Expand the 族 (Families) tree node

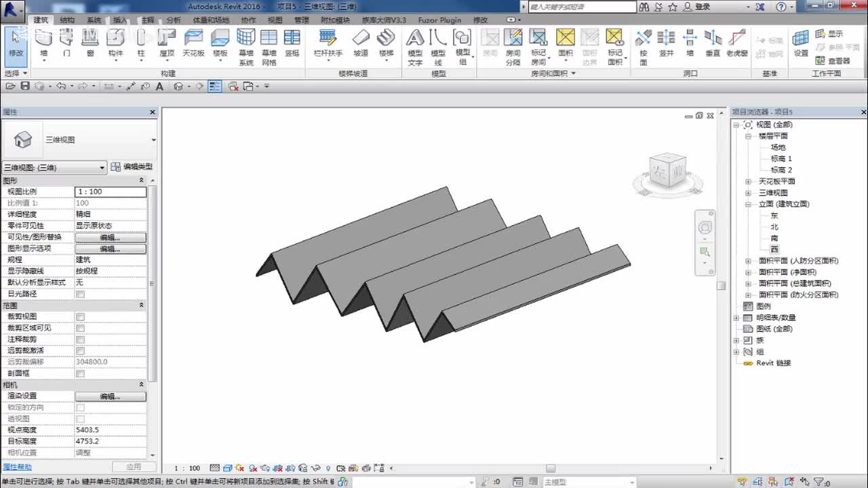[x=736, y=340]
